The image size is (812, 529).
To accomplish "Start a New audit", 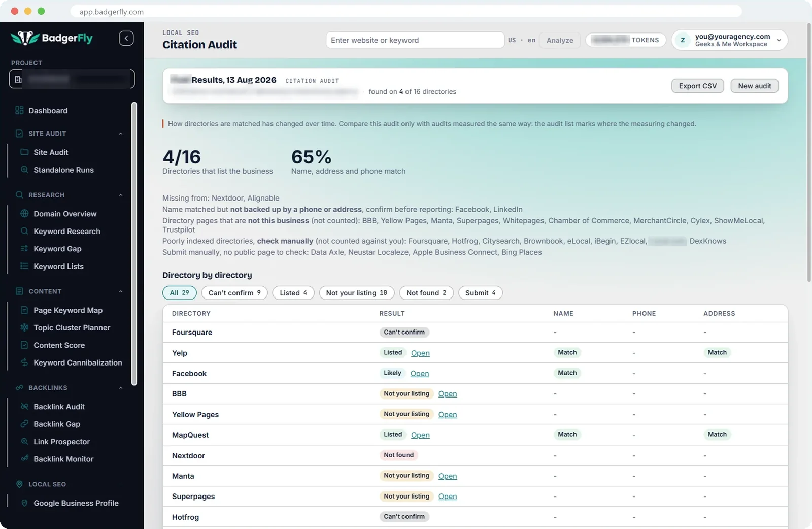I will (755, 86).
